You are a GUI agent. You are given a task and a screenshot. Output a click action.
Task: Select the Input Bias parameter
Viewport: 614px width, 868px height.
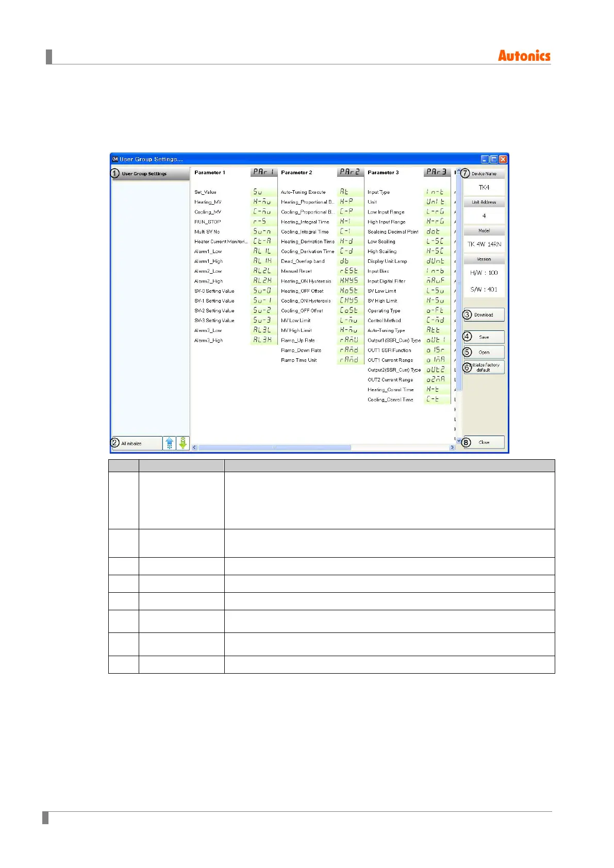(x=378, y=271)
